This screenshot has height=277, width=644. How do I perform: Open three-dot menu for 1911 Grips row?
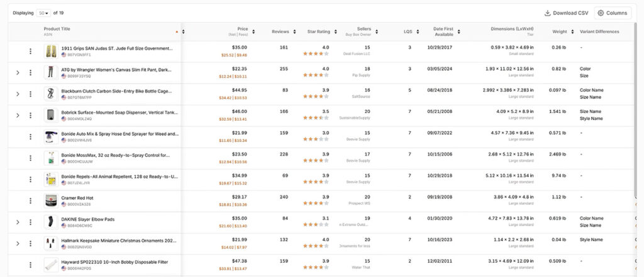tap(30, 51)
